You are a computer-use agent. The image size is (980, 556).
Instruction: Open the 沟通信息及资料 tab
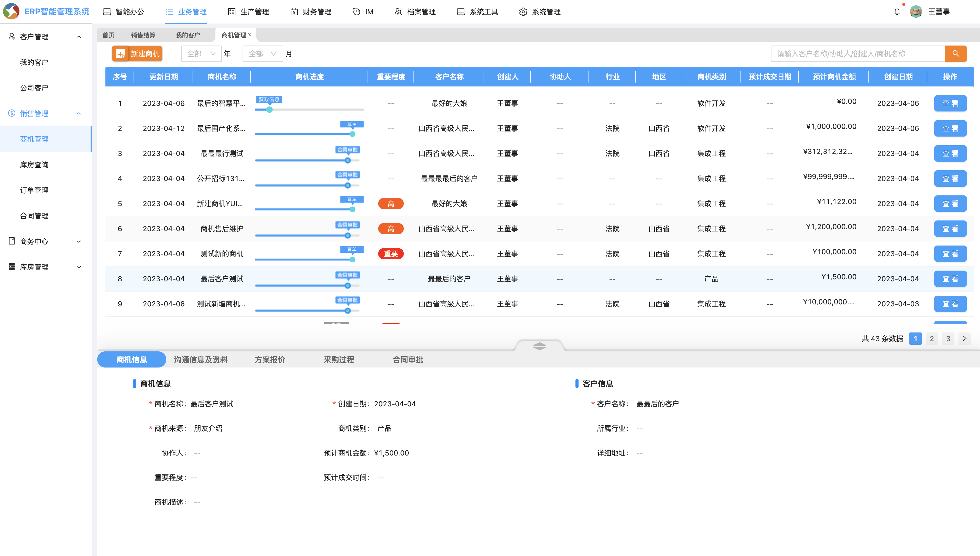pos(201,360)
